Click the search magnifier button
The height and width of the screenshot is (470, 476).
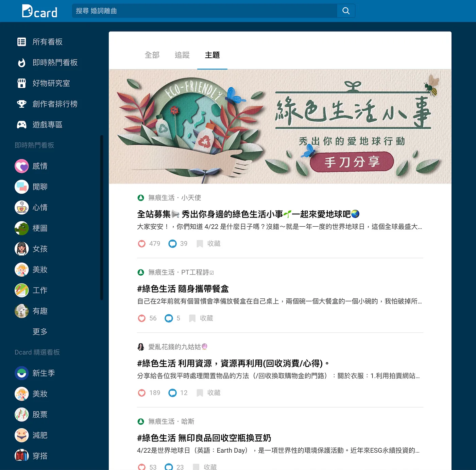click(346, 11)
